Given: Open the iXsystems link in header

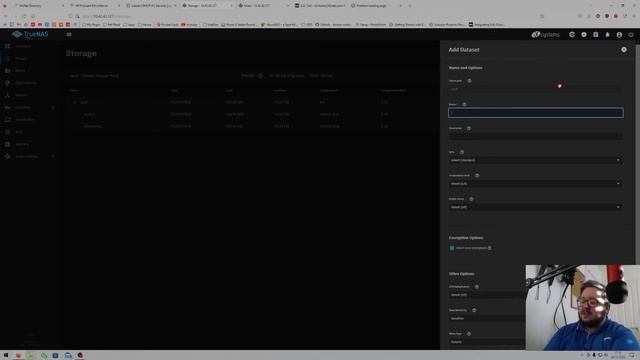Looking at the screenshot, I should [x=546, y=35].
